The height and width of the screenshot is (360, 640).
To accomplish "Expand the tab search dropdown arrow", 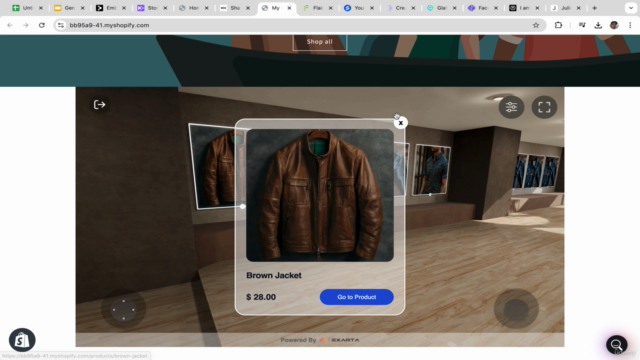I will click(x=631, y=8).
